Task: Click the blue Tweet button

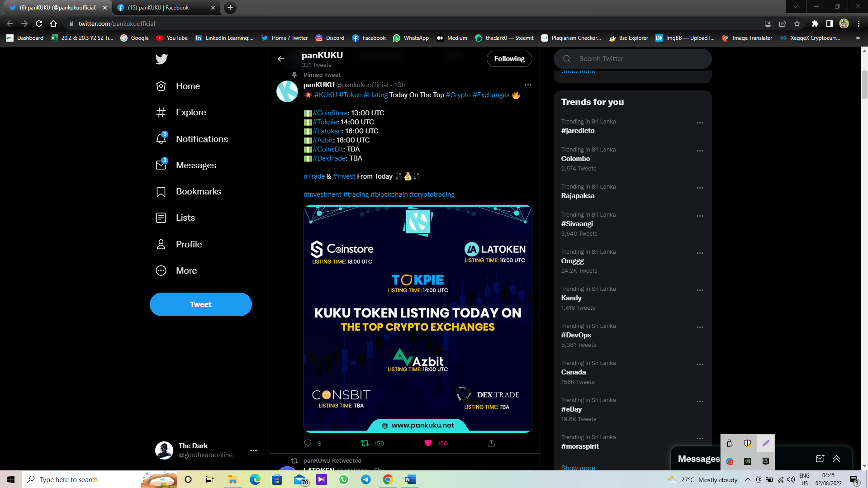Action: pos(201,304)
